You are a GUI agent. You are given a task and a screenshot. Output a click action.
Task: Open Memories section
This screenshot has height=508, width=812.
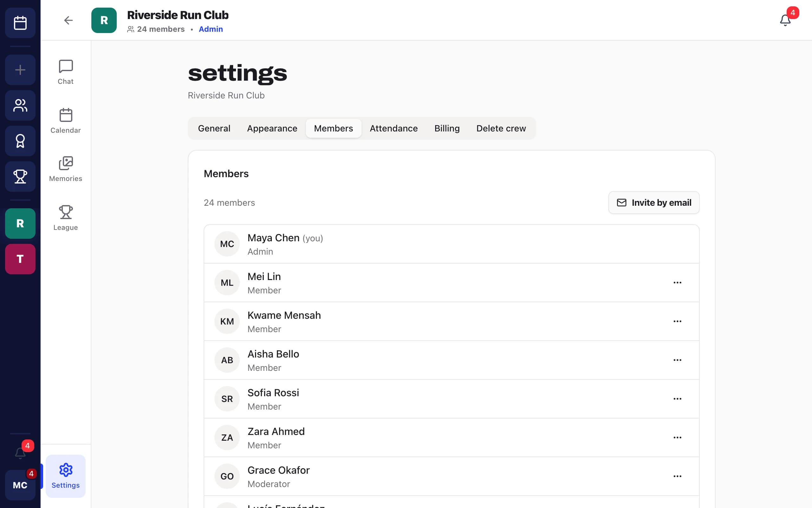65,169
